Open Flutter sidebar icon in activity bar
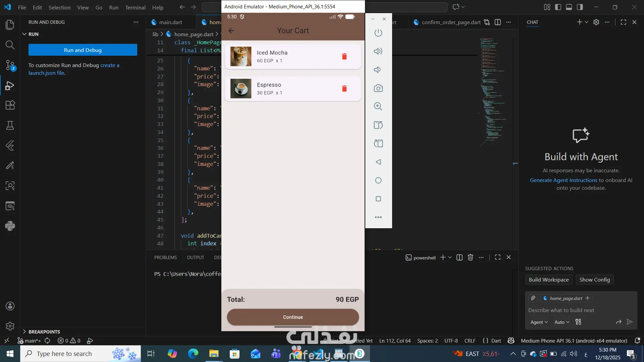This screenshot has height=362, width=644. click(x=10, y=145)
